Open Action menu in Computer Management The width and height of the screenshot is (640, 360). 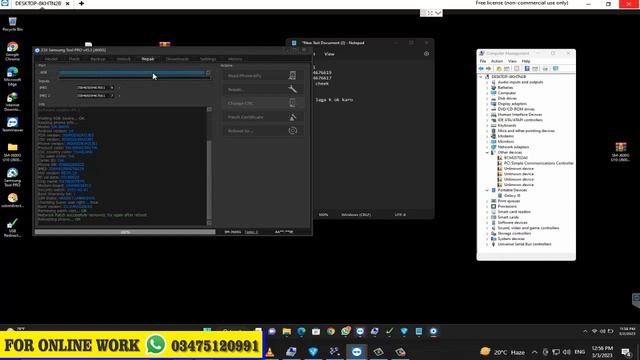pos(497,61)
